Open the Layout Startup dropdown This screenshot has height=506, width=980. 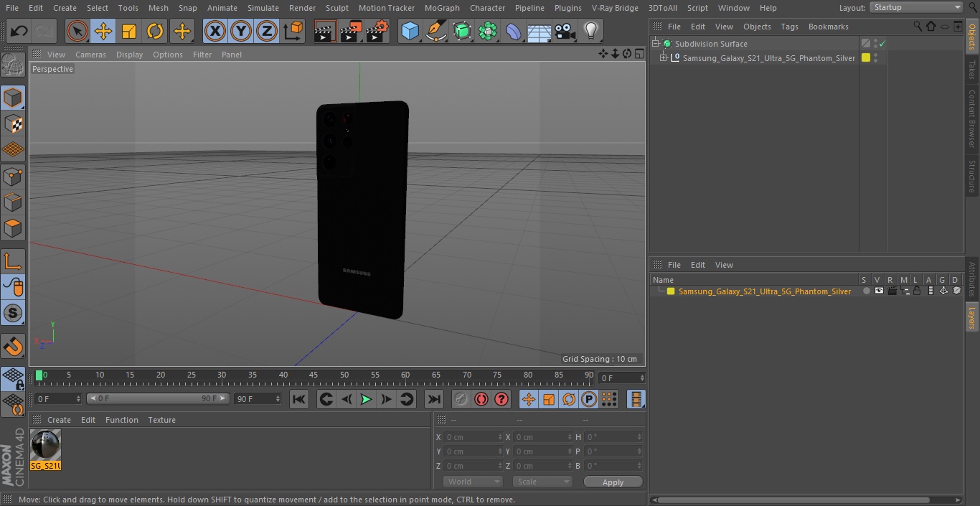(917, 7)
